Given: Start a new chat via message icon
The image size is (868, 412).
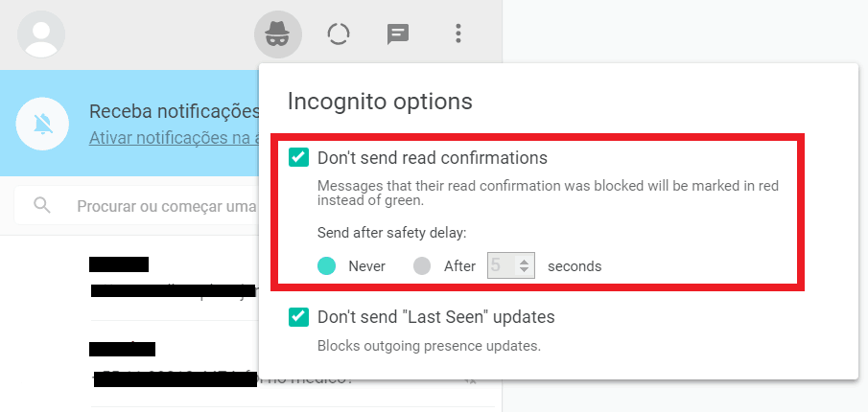Looking at the screenshot, I should pos(397,34).
